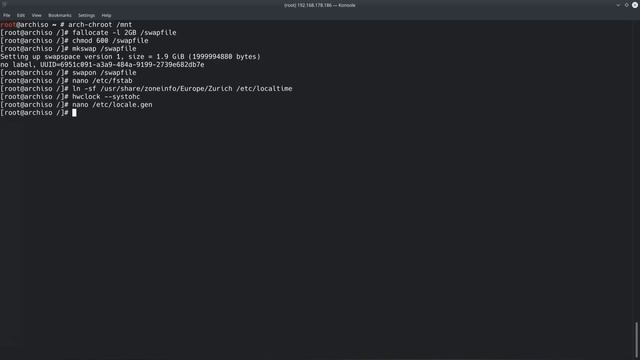Screen dimensions: 640x360
Task: Minimize the Konsole window
Action: click(x=618, y=5)
